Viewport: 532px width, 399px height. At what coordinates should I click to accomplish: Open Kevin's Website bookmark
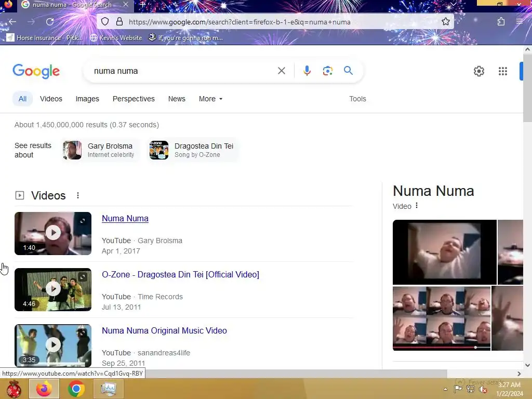click(116, 37)
